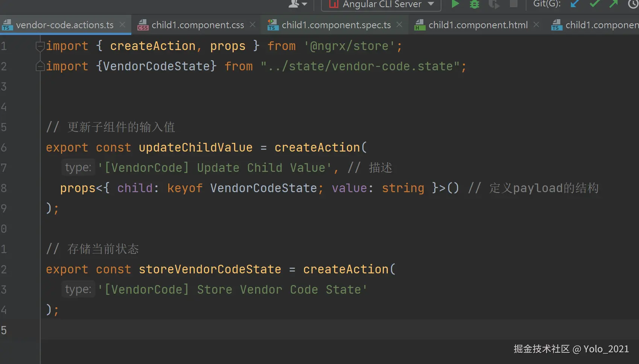Click the comment 更新子组件的输入值
639x364 pixels.
coord(111,127)
